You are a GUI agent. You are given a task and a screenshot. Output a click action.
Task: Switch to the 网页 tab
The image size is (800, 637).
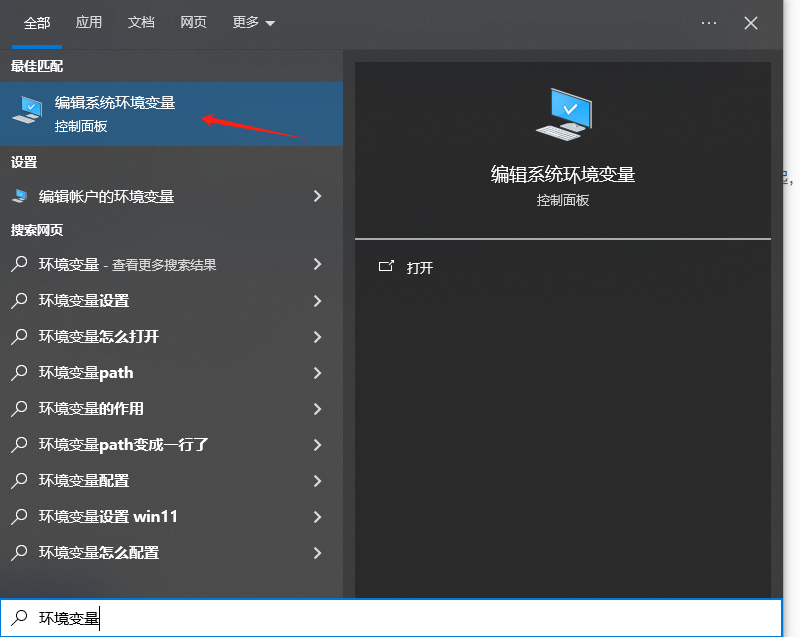tap(193, 22)
